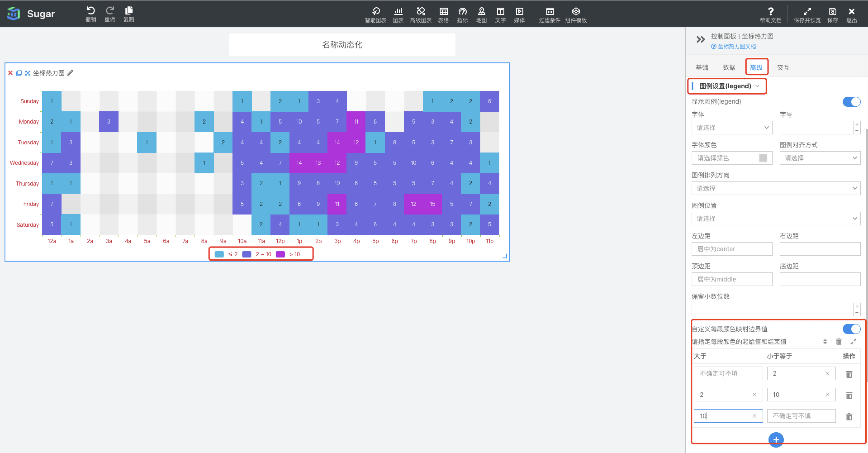Delete the heatmap chart with red X
The width and height of the screenshot is (868, 453).
tap(10, 73)
